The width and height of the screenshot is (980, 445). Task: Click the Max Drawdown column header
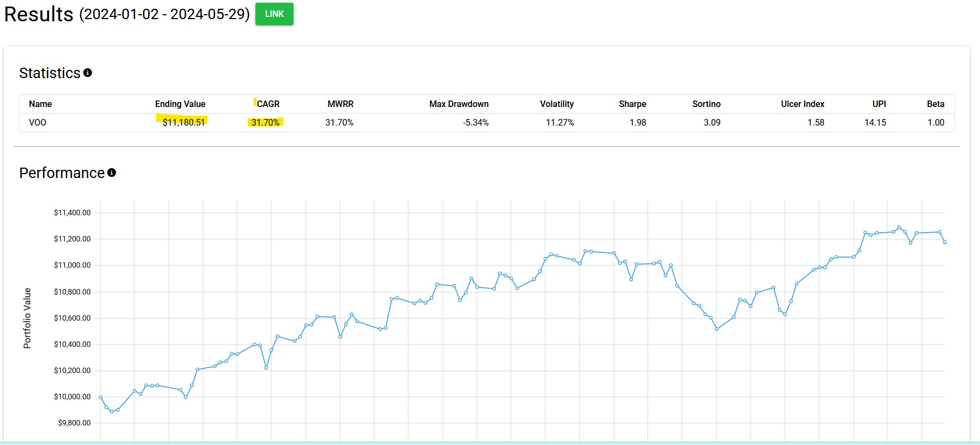pyautogui.click(x=459, y=104)
